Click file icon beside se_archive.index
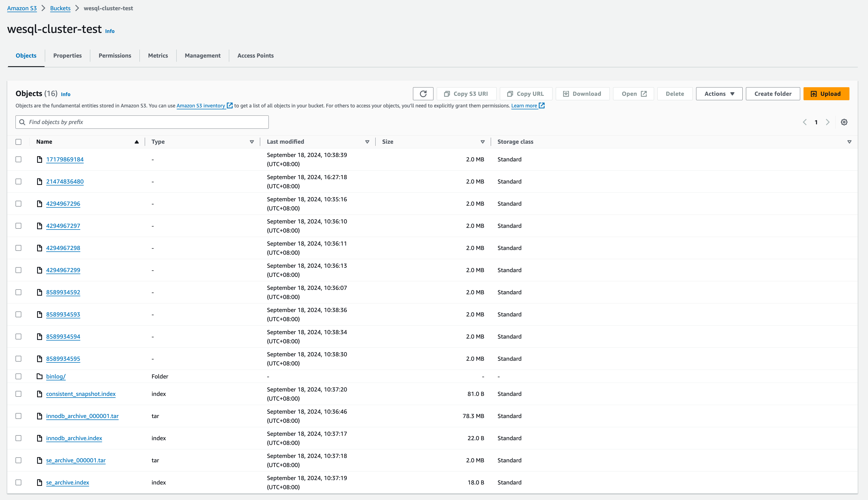Viewport: 868px width, 500px height. click(x=40, y=483)
